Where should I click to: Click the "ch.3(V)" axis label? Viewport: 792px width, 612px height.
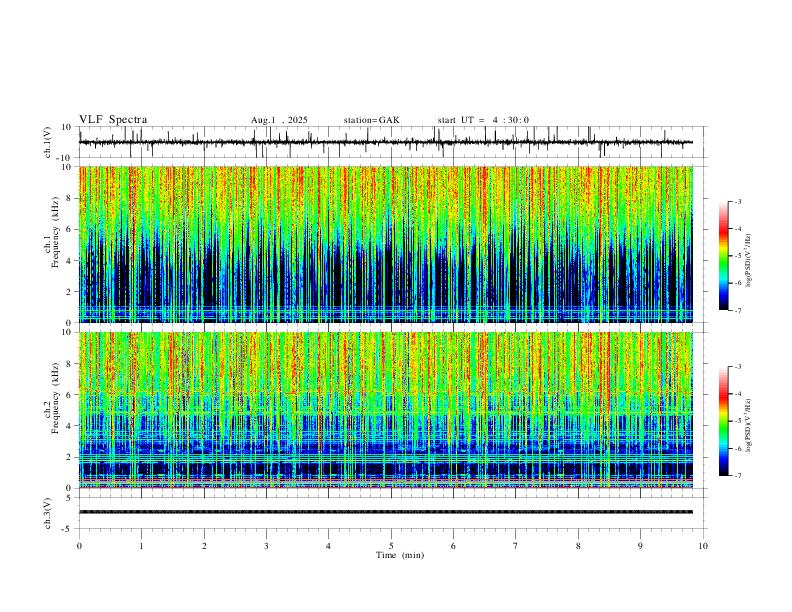click(x=48, y=514)
